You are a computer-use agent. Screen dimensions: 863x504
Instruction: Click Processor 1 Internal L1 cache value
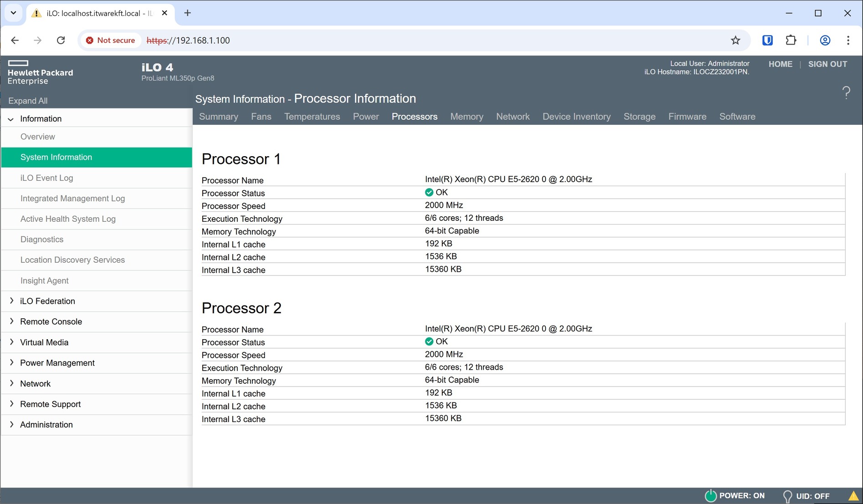[x=439, y=244]
